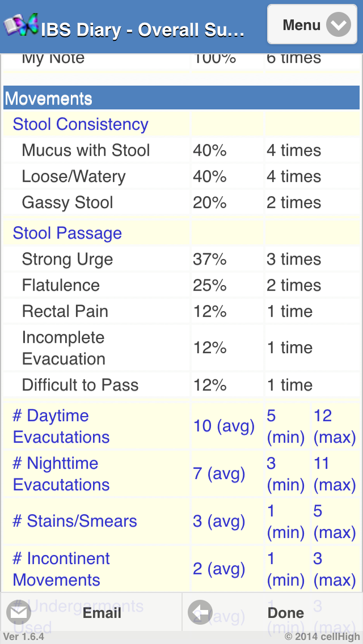Select the Movements section header

(49, 99)
